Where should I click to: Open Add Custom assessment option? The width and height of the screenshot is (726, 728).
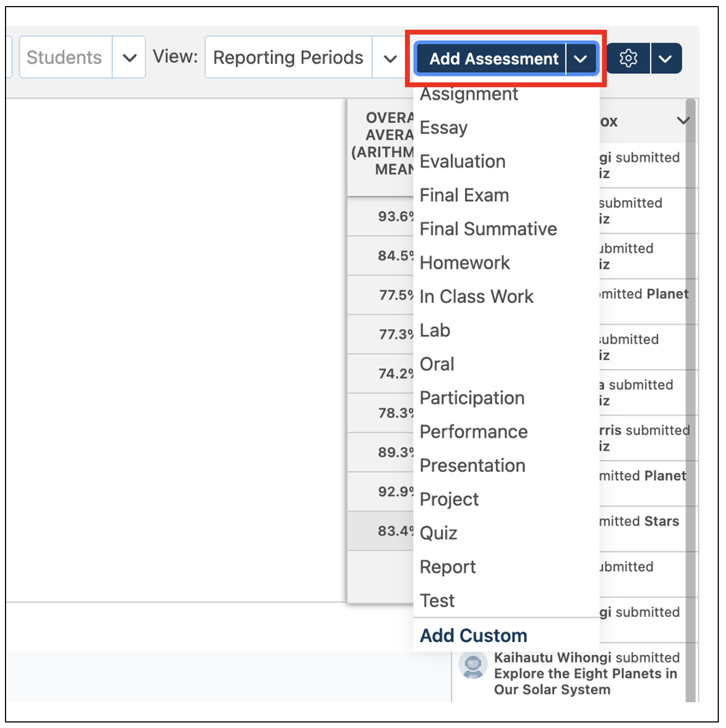point(473,635)
